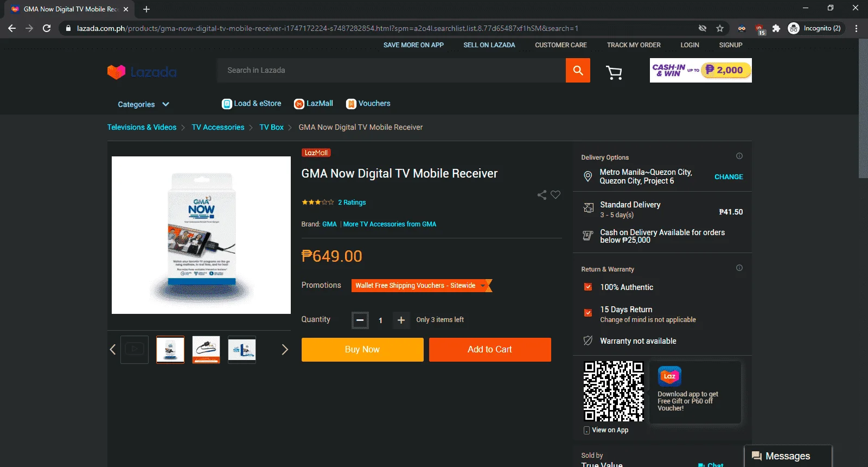Image resolution: width=868 pixels, height=467 pixels.
Task: Go forward in browser history
Action: [x=29, y=28]
